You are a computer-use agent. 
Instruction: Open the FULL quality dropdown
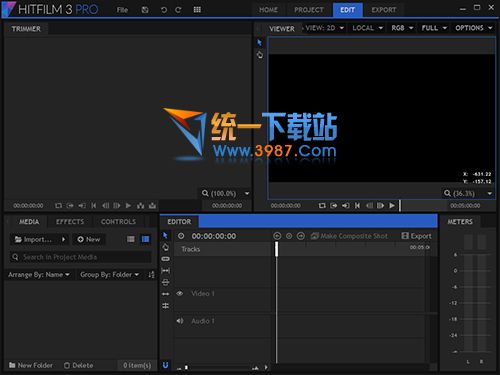[434, 28]
